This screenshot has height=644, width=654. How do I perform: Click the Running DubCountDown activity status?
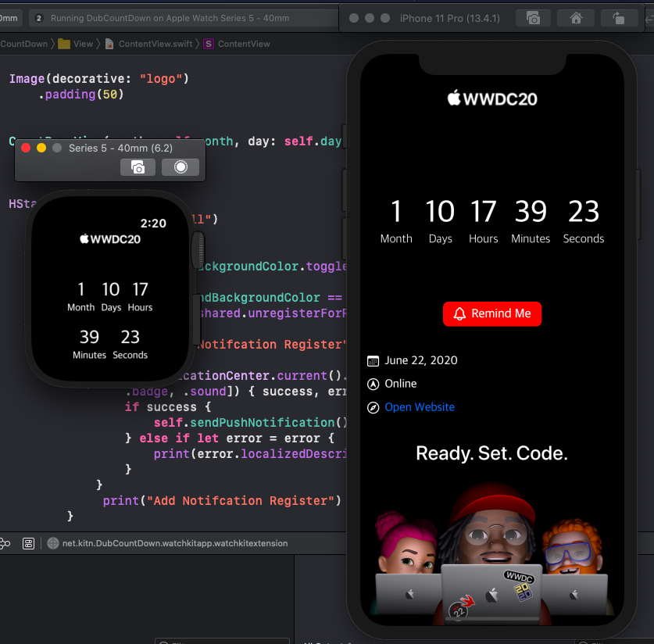170,18
